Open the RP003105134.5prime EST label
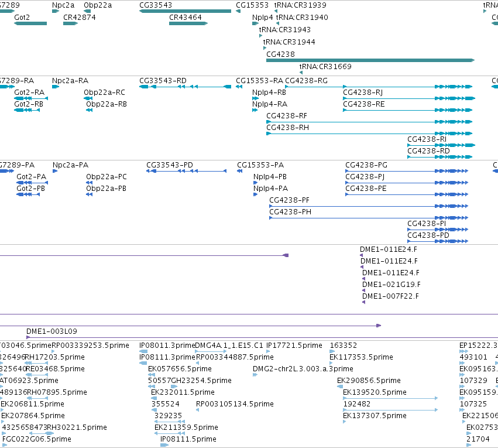498x448 pixels. pyautogui.click(x=235, y=404)
